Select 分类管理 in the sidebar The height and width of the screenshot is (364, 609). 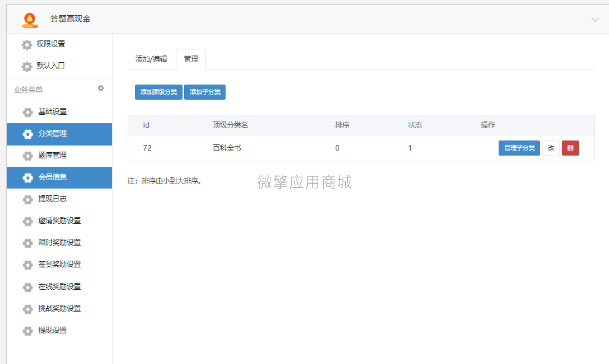[x=60, y=134]
